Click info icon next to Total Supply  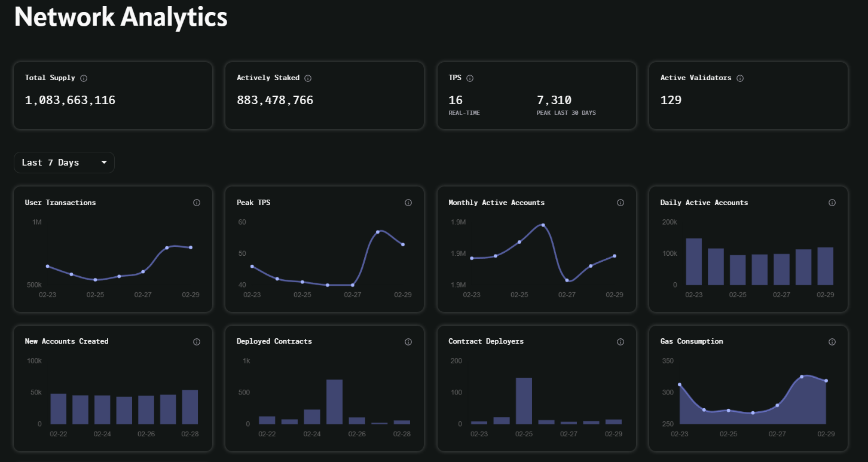coord(84,78)
